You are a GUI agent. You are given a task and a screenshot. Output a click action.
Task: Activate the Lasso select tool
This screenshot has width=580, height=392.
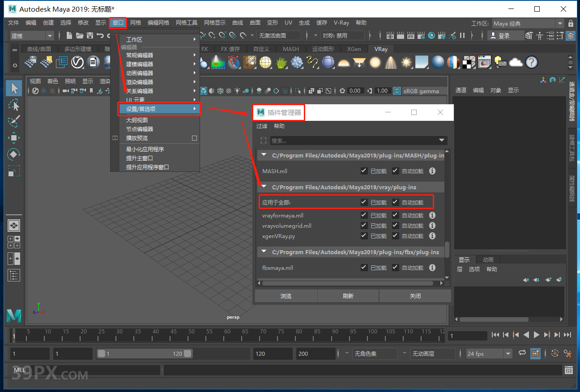point(14,105)
